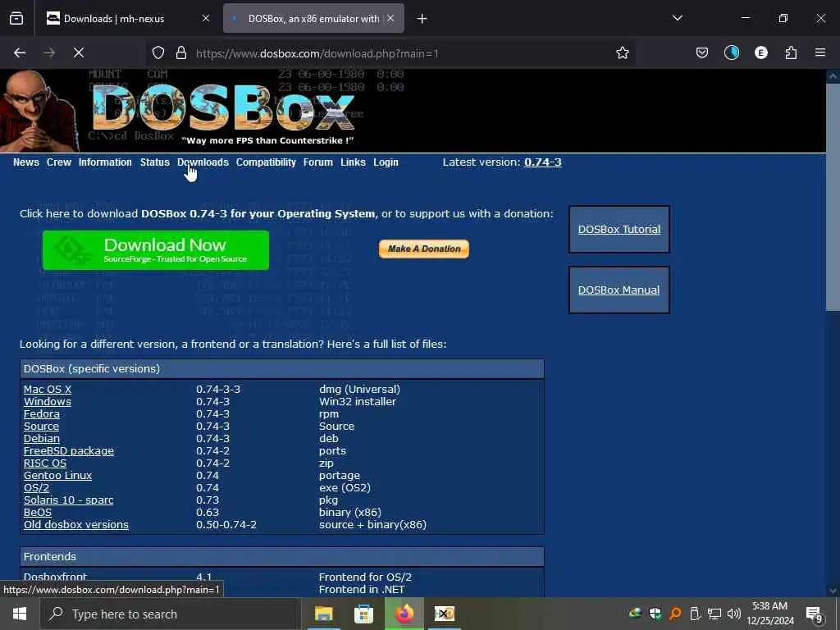Viewport: 840px width, 630px height.
Task: Stop loading the page
Action: coord(79,52)
